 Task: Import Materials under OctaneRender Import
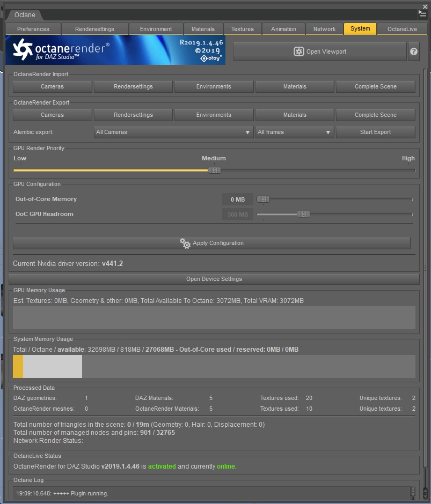tap(295, 86)
